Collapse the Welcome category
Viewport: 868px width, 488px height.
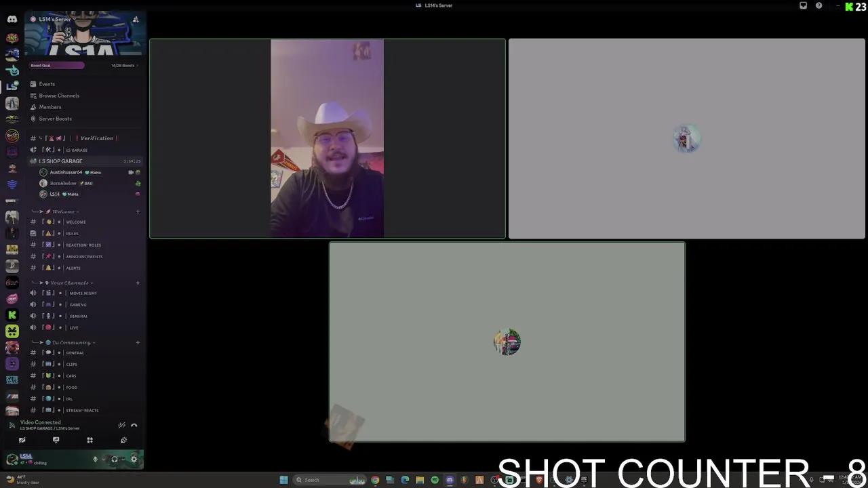point(63,211)
